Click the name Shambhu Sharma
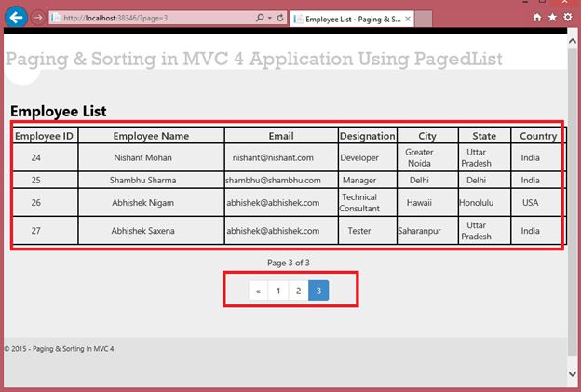 tap(143, 181)
